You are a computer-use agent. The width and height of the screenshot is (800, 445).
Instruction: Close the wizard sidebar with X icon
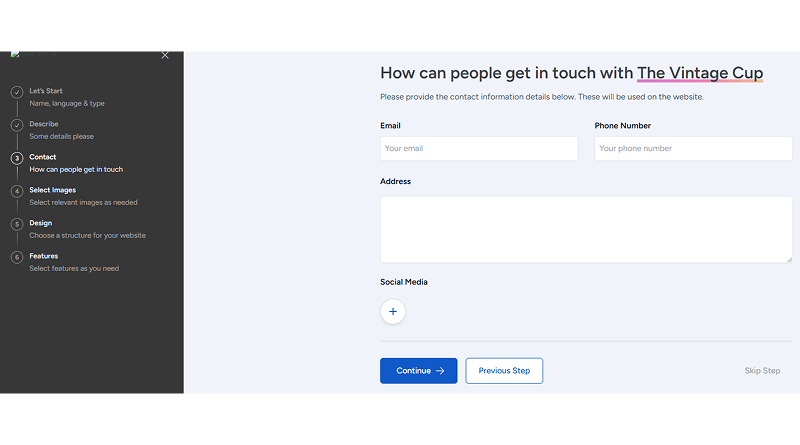tap(165, 56)
